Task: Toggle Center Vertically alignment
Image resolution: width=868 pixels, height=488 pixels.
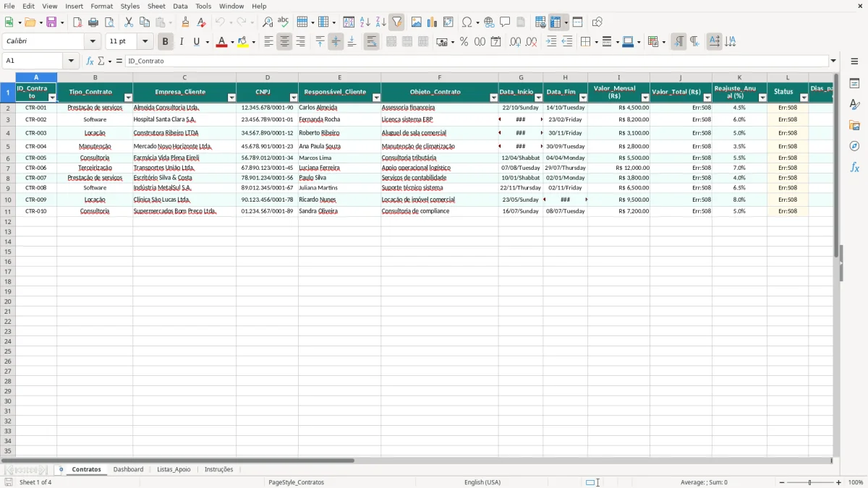Action: [336, 42]
